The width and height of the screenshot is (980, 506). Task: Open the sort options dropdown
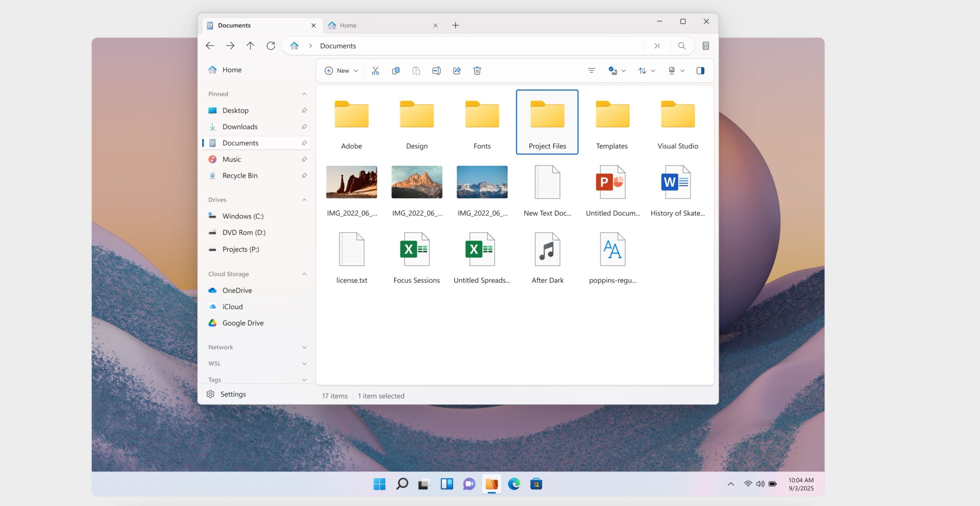646,70
